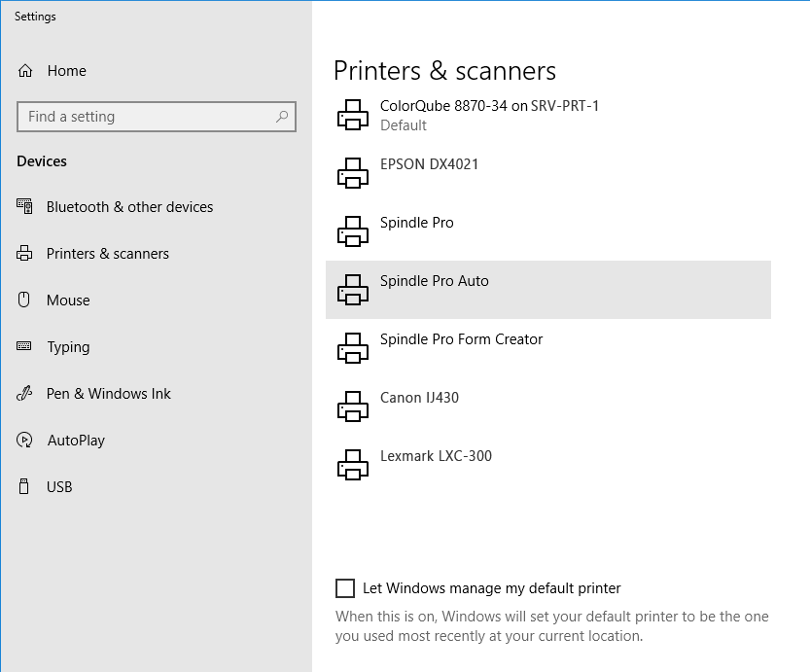Enable Let Windows manage my default printer

click(345, 588)
